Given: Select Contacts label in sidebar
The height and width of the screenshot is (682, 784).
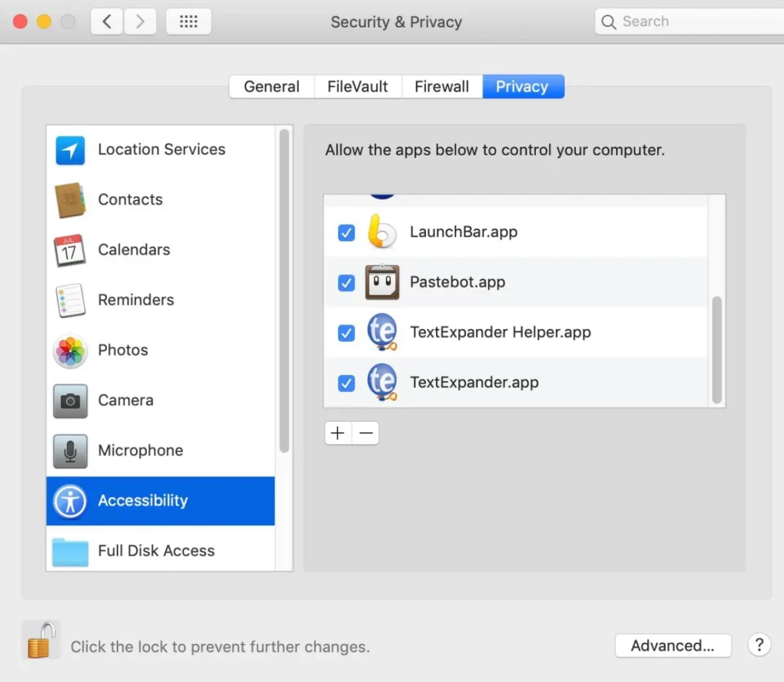Looking at the screenshot, I should pyautogui.click(x=131, y=200).
